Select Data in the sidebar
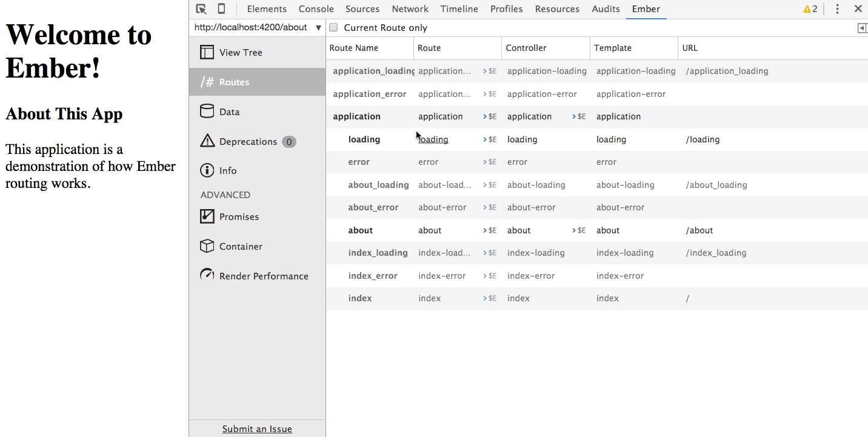 pos(257,112)
